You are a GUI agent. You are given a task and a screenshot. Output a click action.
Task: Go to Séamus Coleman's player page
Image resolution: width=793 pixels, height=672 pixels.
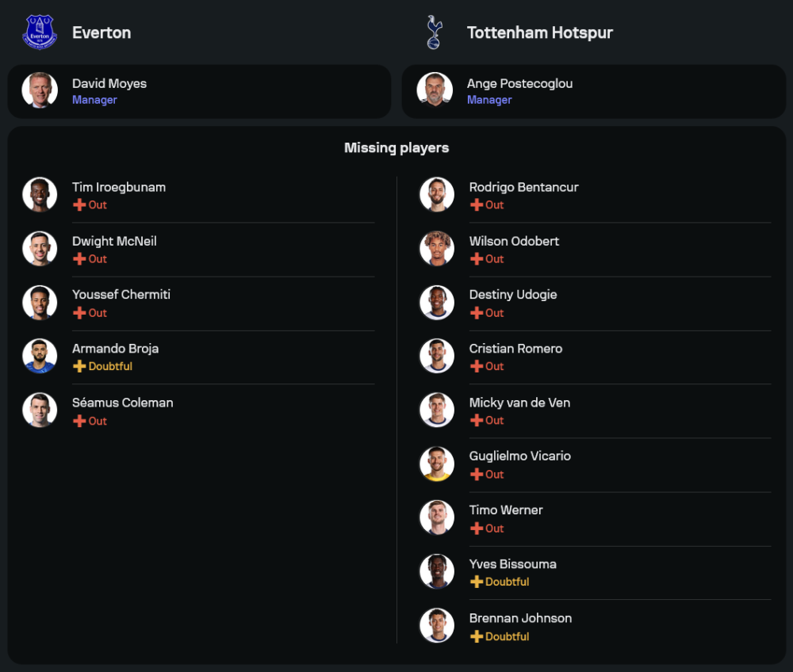(x=122, y=403)
